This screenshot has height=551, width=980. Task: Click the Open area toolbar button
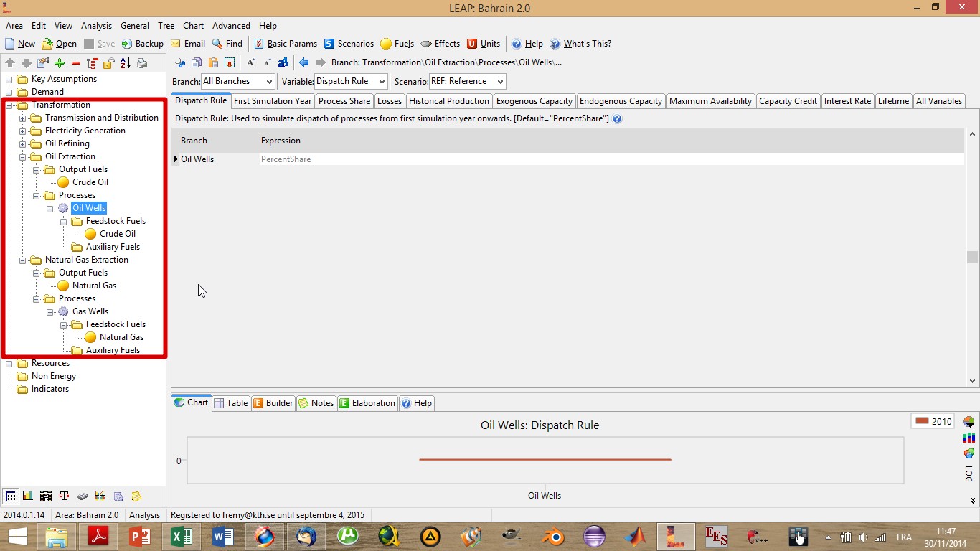[59, 44]
